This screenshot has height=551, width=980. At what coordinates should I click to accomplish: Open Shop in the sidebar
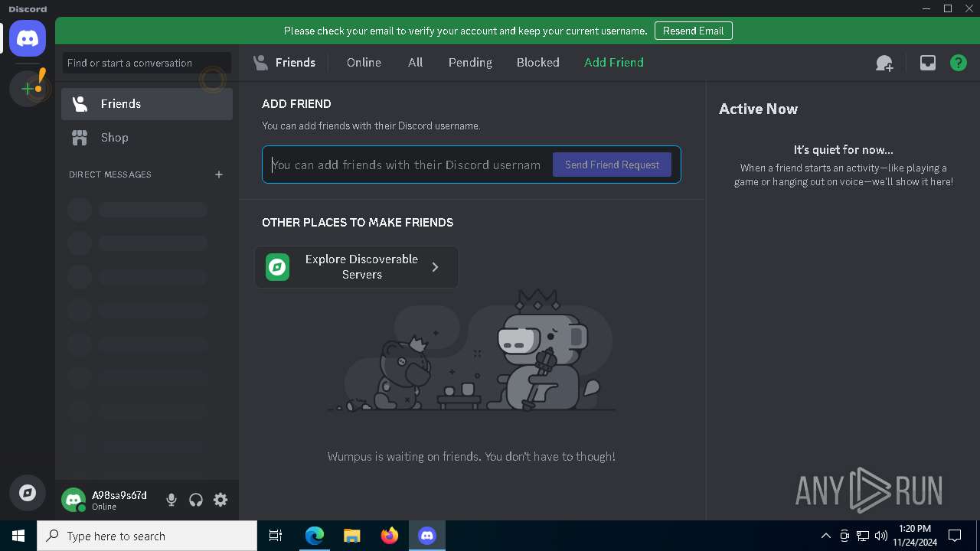pos(147,138)
